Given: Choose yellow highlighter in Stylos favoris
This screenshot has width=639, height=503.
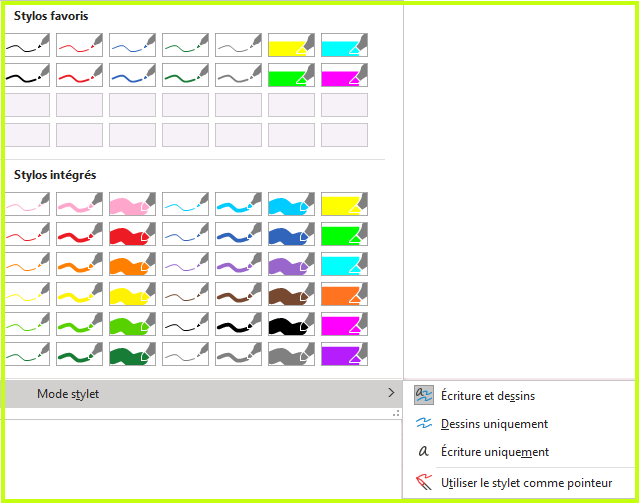Looking at the screenshot, I should coord(291,45).
